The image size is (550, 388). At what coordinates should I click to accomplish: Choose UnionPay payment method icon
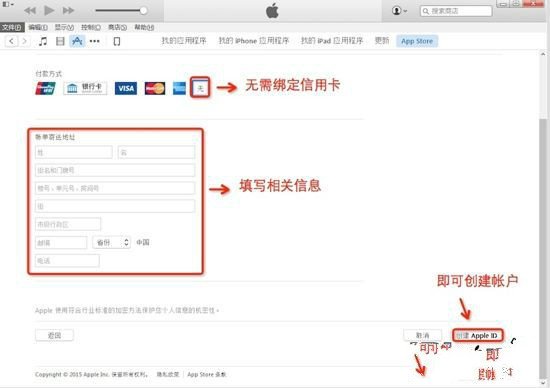[45, 88]
